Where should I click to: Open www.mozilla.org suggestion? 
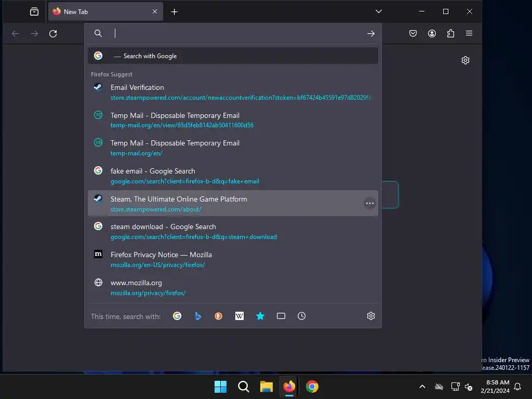click(x=233, y=287)
